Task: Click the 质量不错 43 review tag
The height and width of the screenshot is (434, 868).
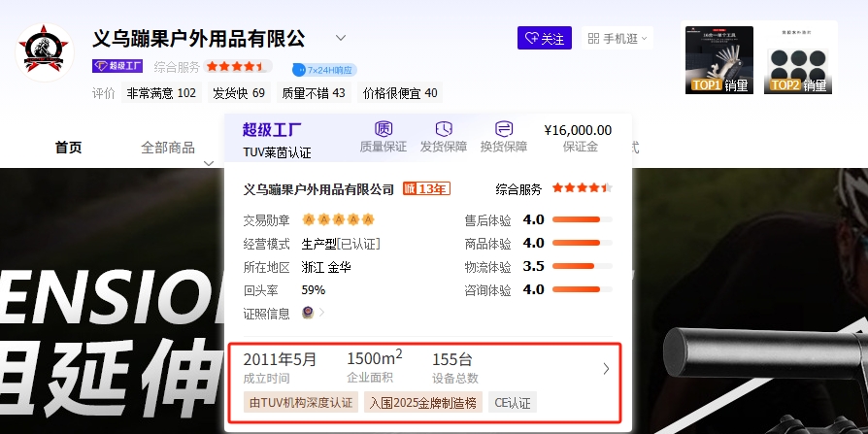Action: pyautogui.click(x=314, y=93)
